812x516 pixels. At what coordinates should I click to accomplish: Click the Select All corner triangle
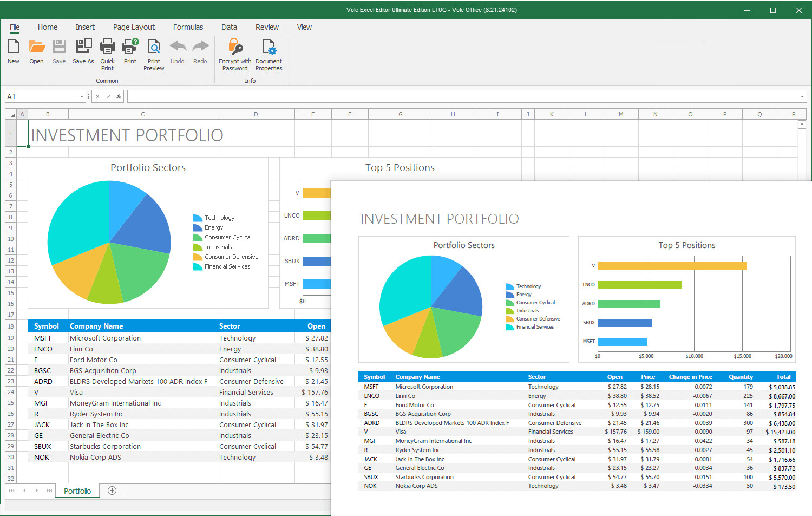tap(11, 114)
